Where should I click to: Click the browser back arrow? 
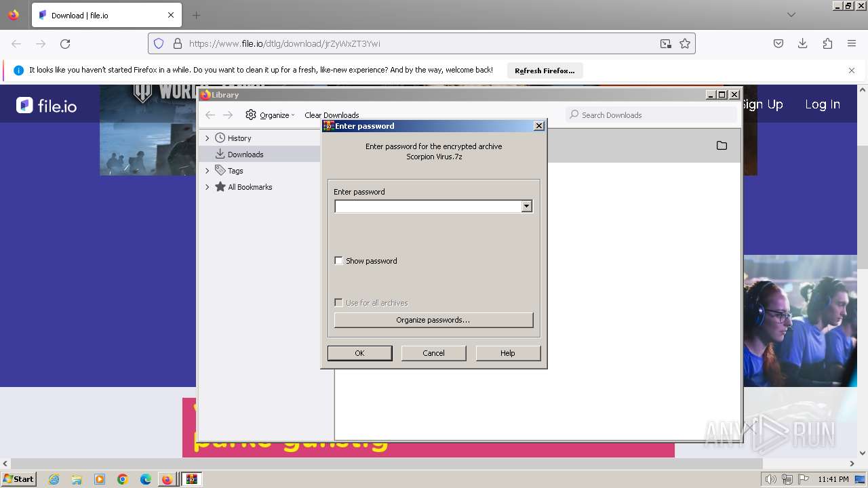click(16, 43)
